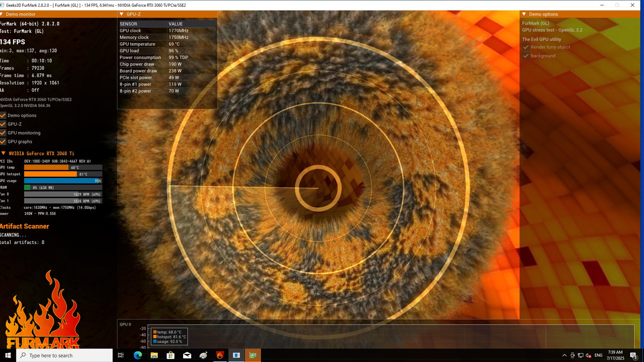Click the PCI IDs device line

pos(45,161)
